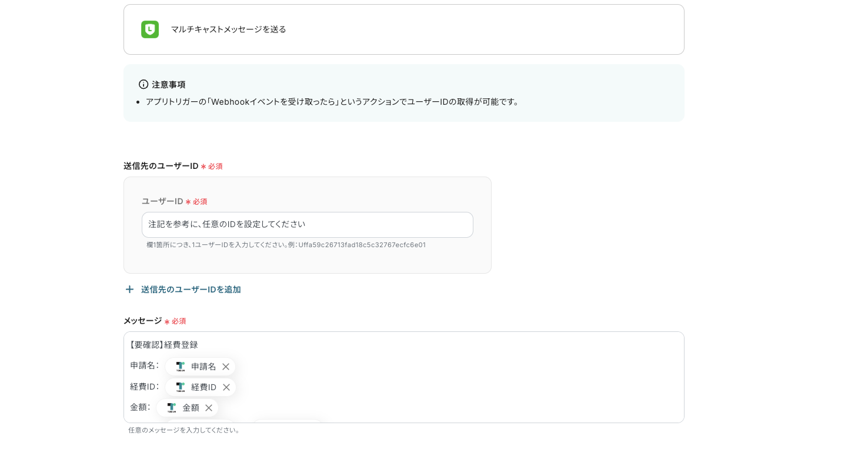The width and height of the screenshot is (868, 472).
Task: Remove the 経費ID tag with its X
Action: pos(226,387)
